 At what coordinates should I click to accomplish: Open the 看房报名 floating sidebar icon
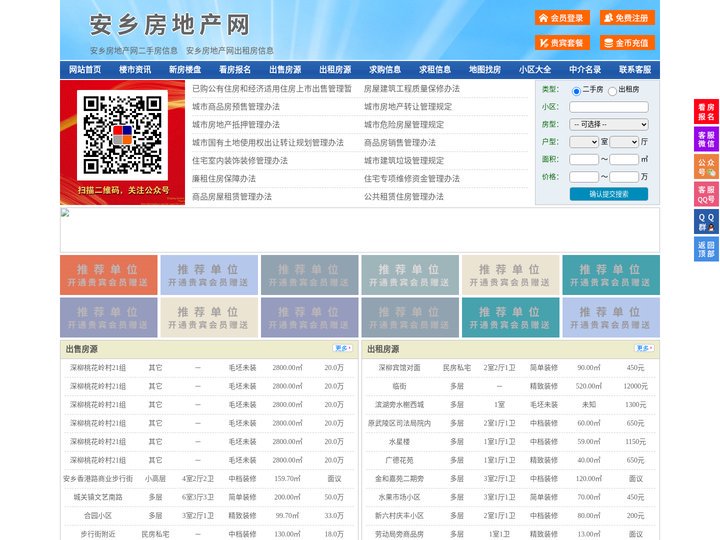[x=706, y=112]
